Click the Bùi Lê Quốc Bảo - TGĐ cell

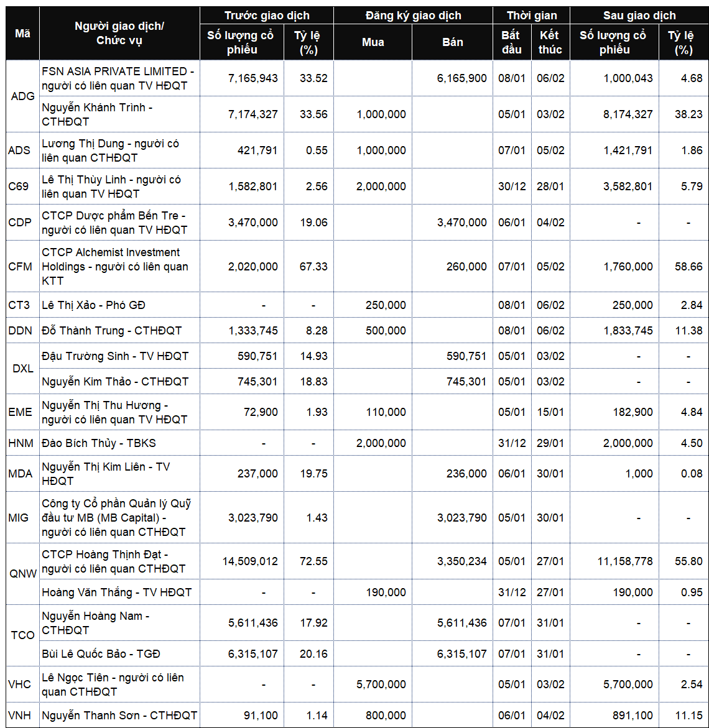tap(101, 653)
